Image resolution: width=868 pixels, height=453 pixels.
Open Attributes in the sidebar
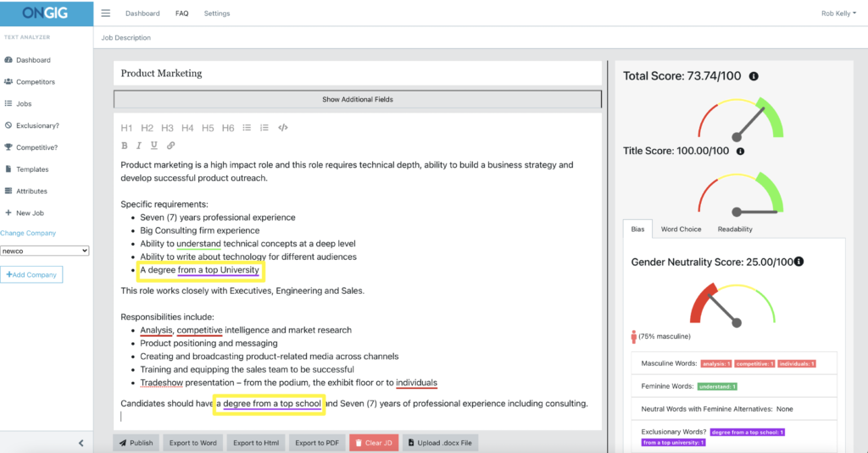click(x=26, y=191)
